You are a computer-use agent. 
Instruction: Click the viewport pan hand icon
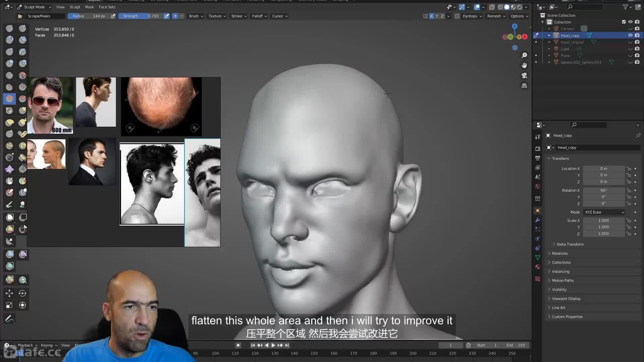[x=524, y=65]
